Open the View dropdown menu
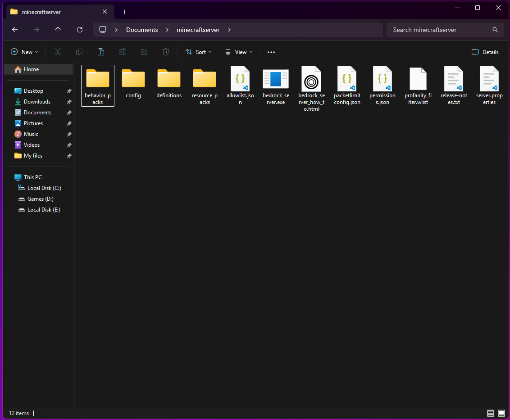Image resolution: width=510 pixels, height=420 pixels. 239,52
